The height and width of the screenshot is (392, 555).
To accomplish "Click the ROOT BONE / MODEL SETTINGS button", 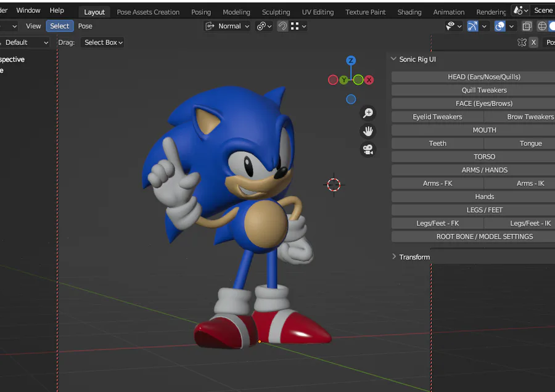I will coord(473,237).
